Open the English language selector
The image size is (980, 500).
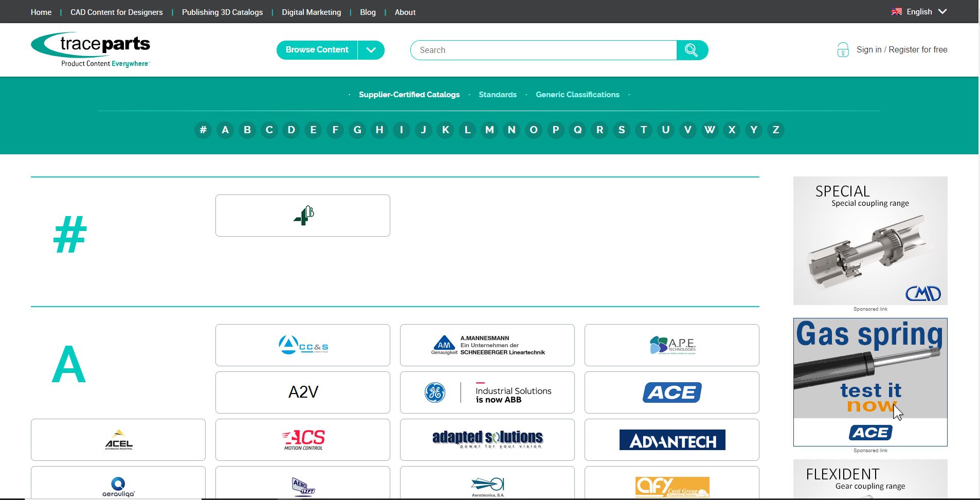point(919,12)
